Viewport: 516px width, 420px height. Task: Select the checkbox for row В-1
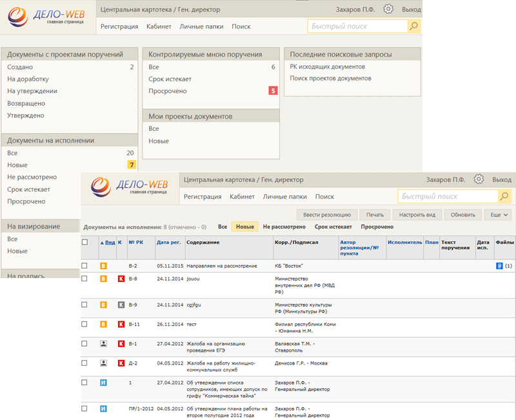84,344
